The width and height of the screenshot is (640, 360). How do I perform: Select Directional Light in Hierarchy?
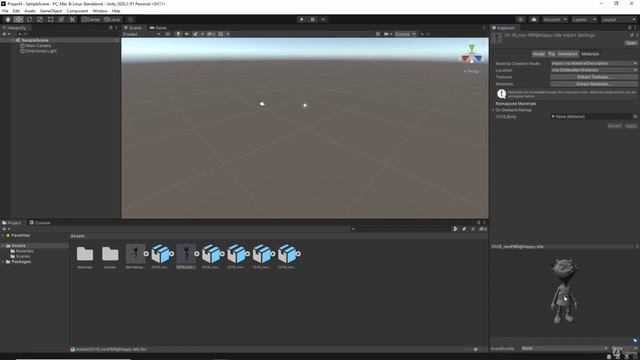[41, 51]
